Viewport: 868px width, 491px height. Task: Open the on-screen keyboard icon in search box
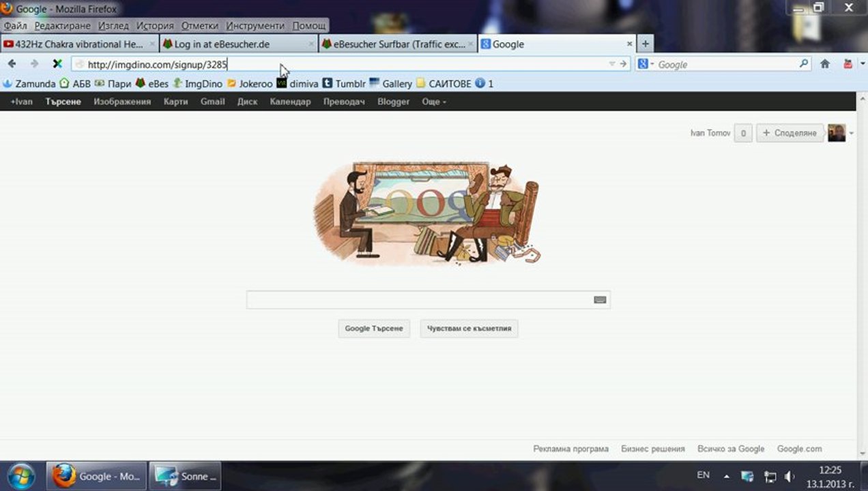point(600,299)
